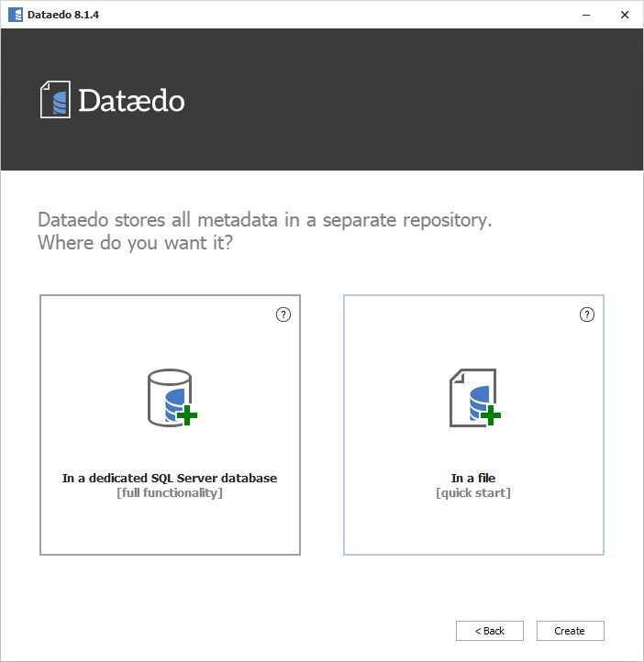Click the green plus on file icon
This screenshot has height=662, width=644.
[491, 416]
